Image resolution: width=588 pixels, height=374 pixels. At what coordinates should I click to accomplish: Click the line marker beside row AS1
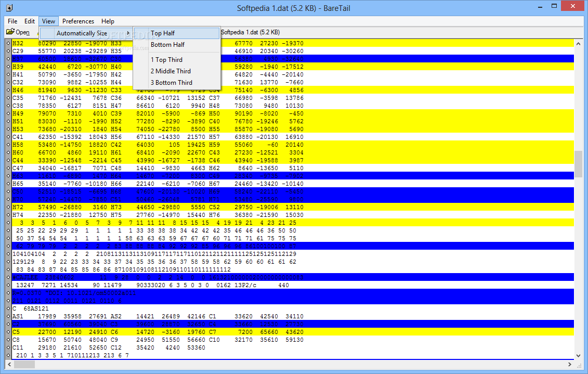pyautogui.click(x=8, y=316)
